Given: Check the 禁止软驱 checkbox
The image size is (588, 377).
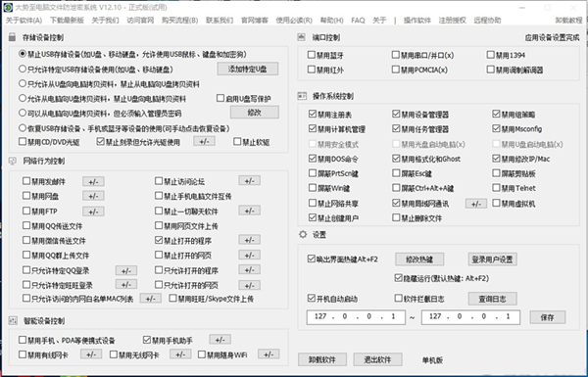Looking at the screenshot, I should 237,142.
